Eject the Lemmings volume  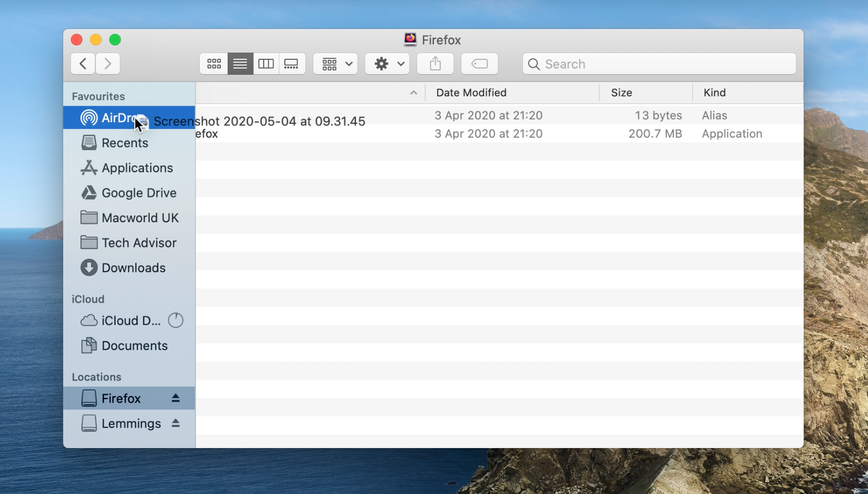[175, 423]
